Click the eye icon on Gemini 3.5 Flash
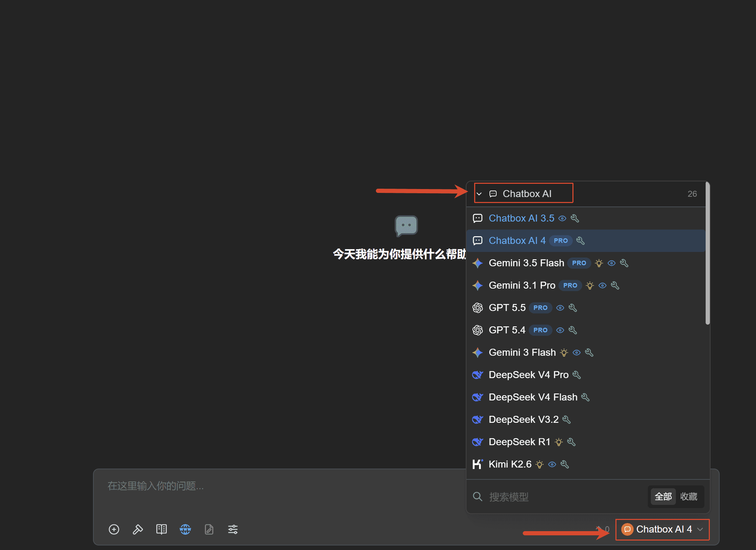Viewport: 756px width, 550px height. tap(612, 263)
